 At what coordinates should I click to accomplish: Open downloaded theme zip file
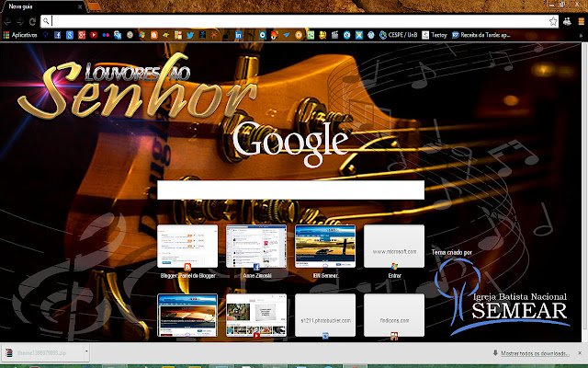[41, 353]
